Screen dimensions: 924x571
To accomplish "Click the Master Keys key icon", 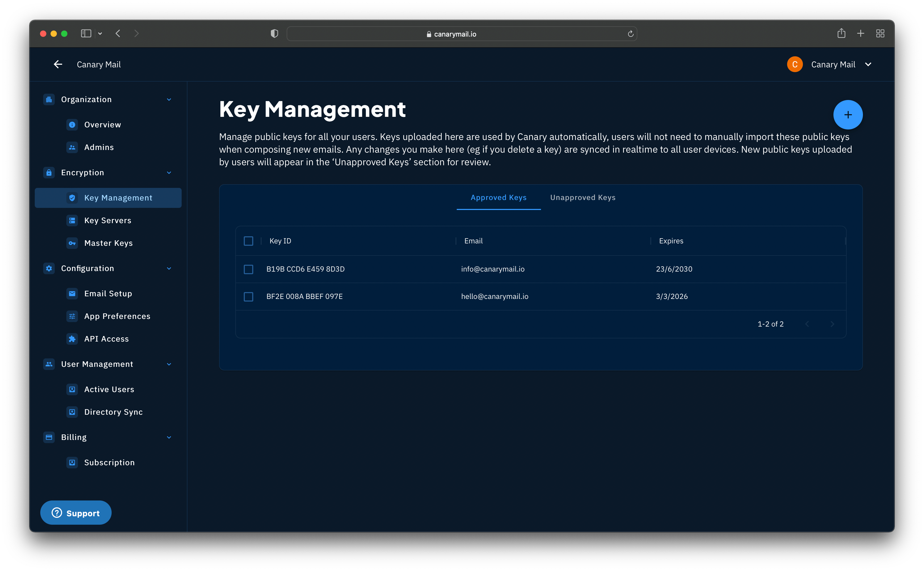I will 72,243.
